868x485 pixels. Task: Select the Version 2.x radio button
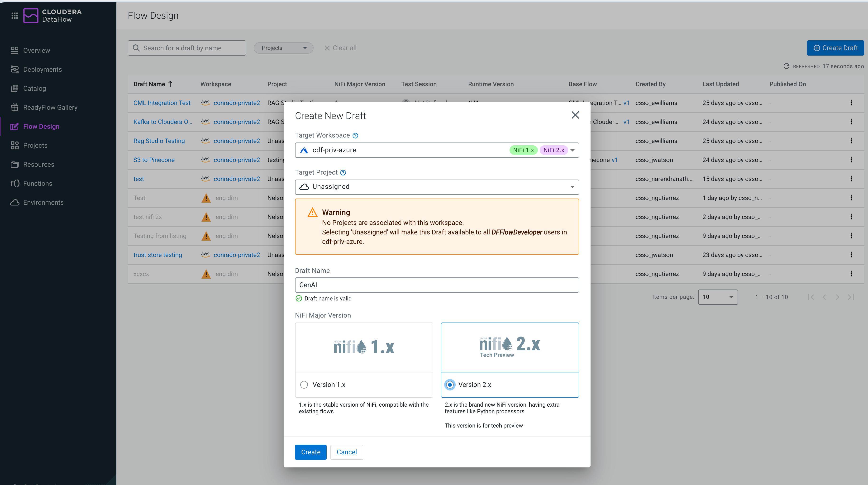(x=450, y=384)
